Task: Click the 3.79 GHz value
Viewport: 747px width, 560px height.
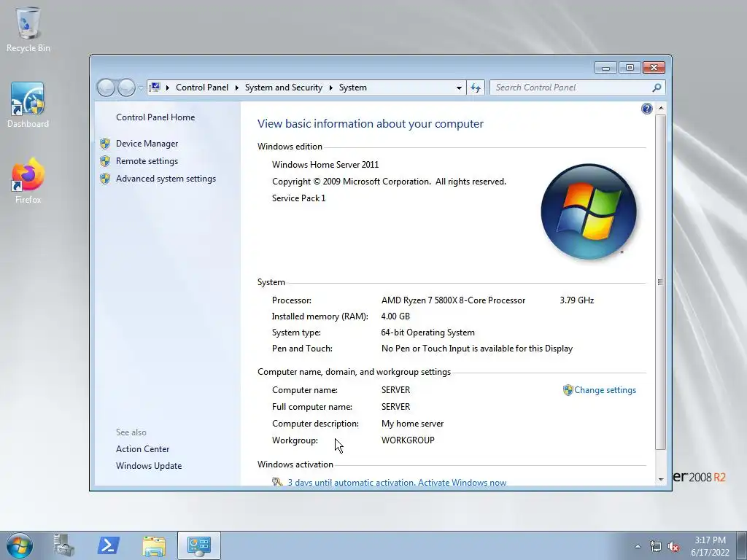Action: click(x=576, y=300)
